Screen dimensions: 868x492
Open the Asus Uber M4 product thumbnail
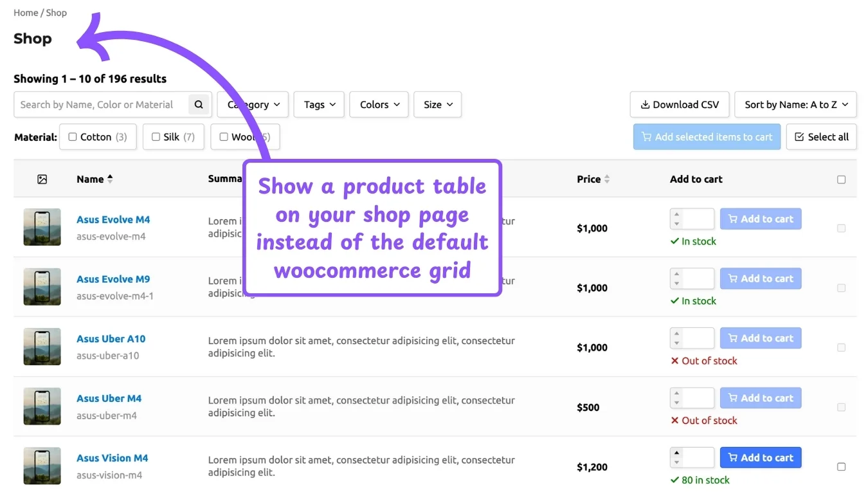pyautogui.click(x=42, y=406)
